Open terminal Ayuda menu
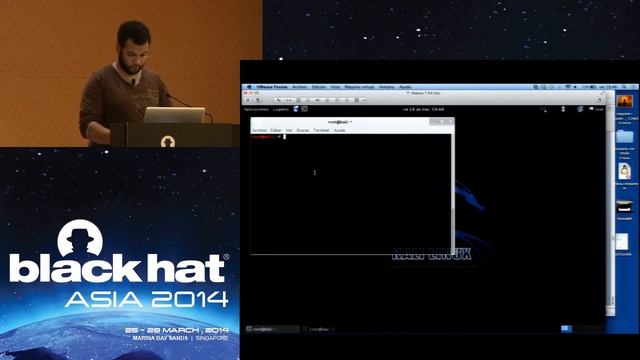640x360 pixels. (340, 130)
